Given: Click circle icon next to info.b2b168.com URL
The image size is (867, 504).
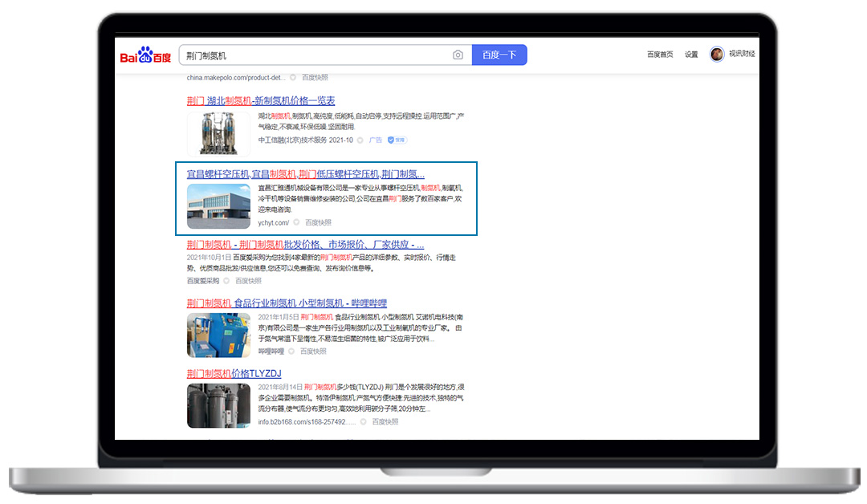Looking at the screenshot, I should tap(364, 421).
